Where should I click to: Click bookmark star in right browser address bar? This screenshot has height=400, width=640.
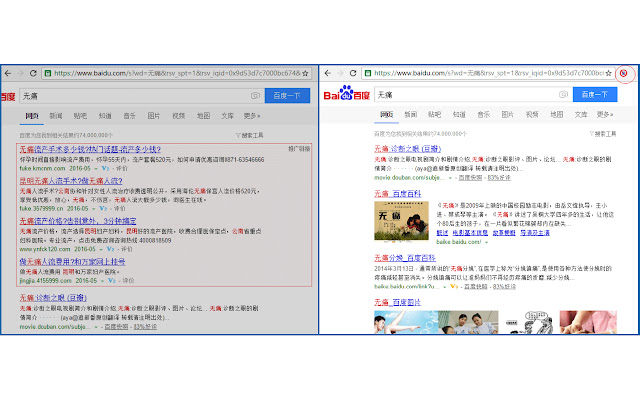pos(610,73)
